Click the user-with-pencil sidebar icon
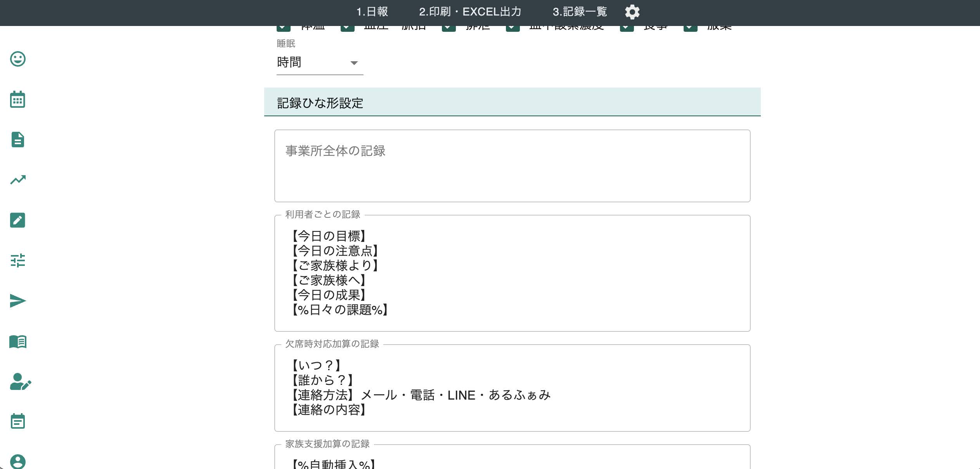 pos(19,382)
